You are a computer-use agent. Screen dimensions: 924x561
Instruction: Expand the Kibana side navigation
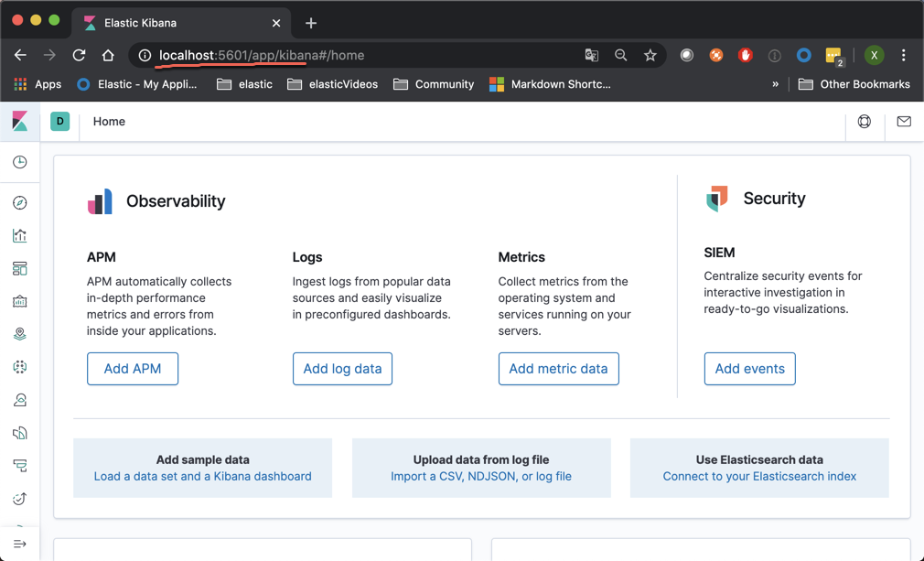[20, 544]
